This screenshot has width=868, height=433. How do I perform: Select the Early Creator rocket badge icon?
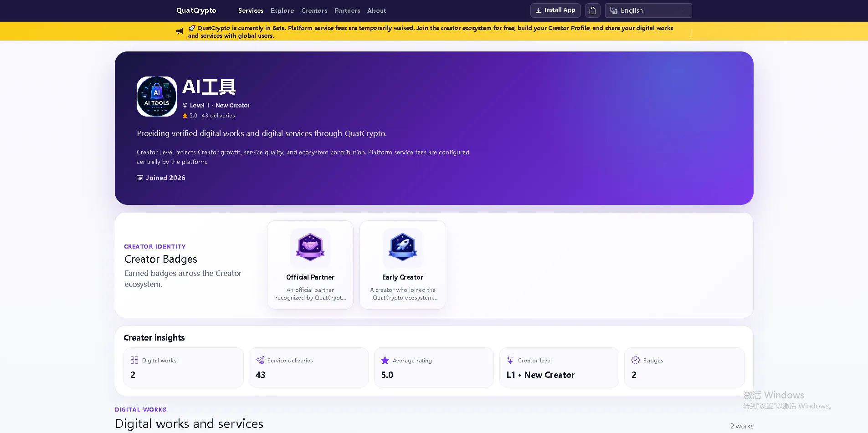pyautogui.click(x=403, y=247)
